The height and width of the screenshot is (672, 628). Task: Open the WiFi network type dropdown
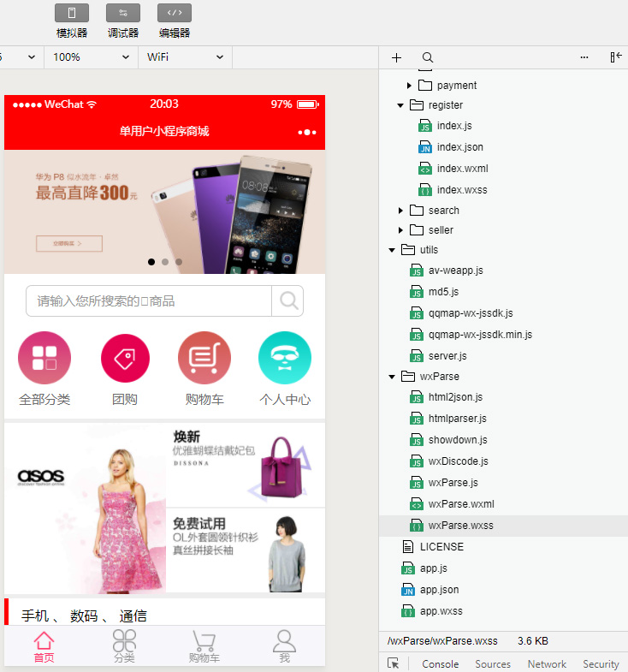click(x=185, y=57)
